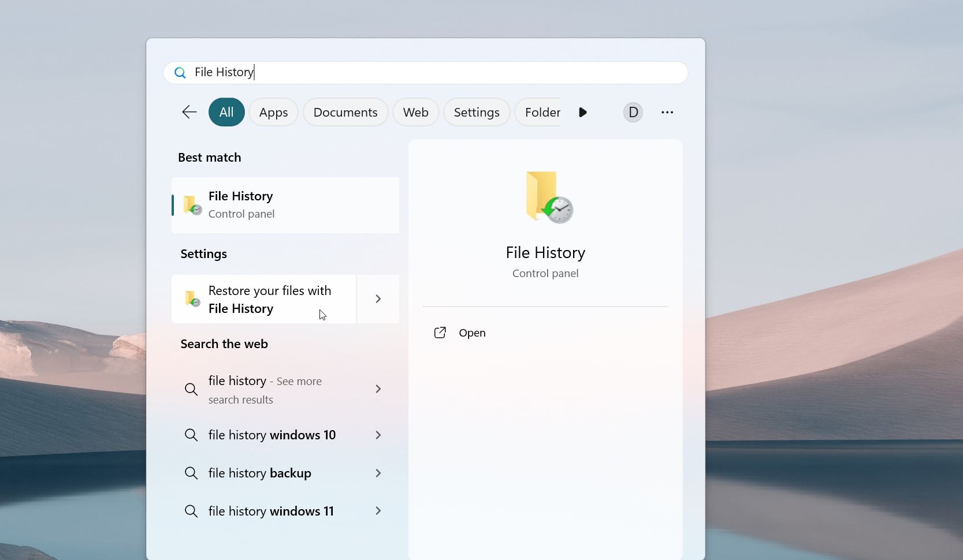
Task: Click magnifier icon beside file history backup
Action: (x=191, y=473)
